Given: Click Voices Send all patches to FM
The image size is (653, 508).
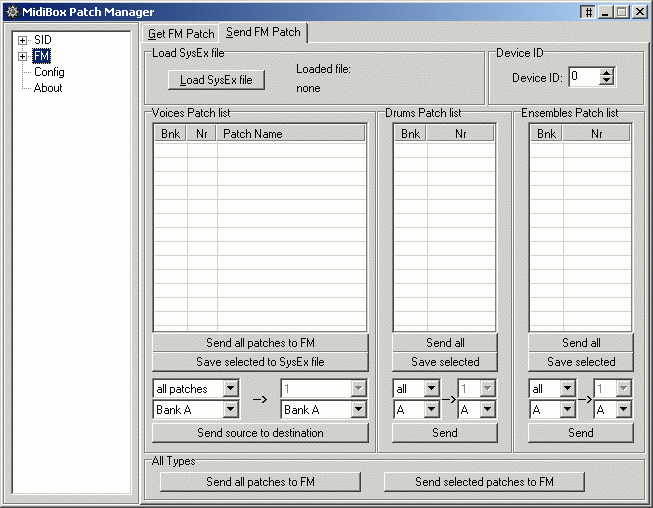Looking at the screenshot, I should click(260, 343).
